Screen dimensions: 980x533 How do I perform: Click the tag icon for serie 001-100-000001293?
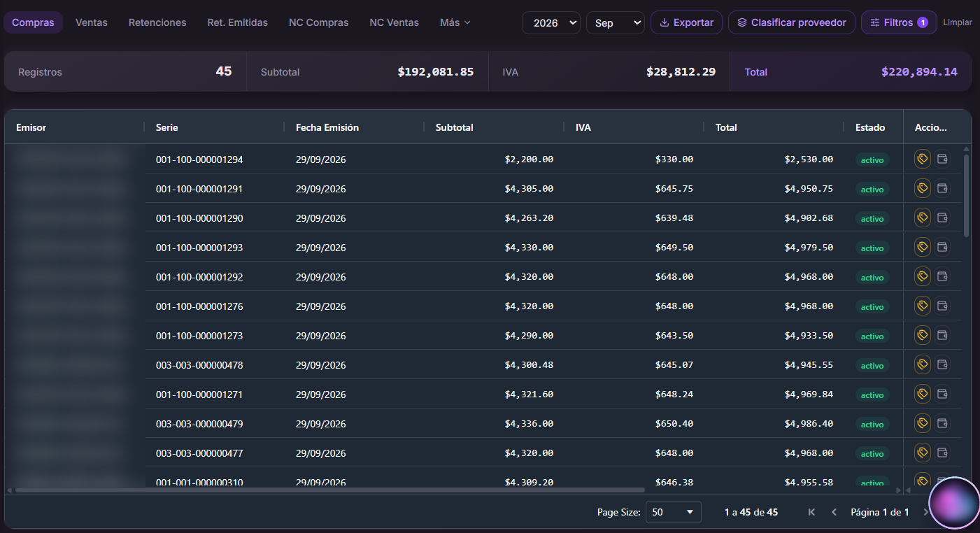(x=923, y=248)
